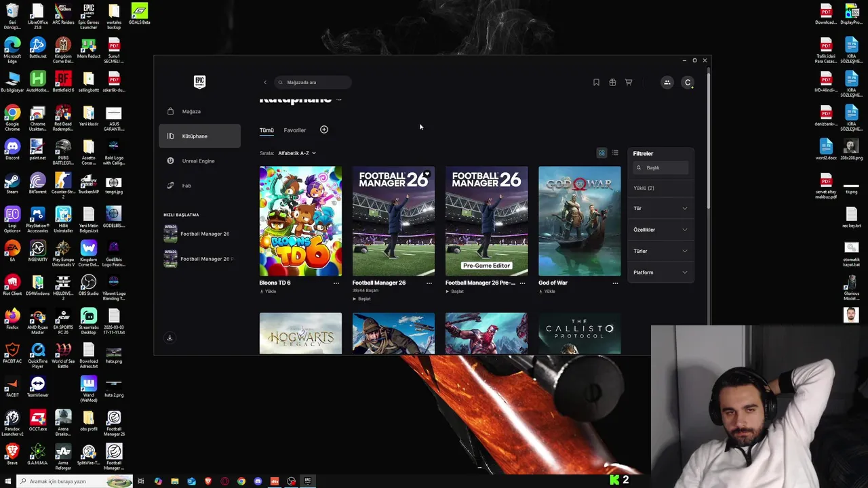
Task: Open Battle.net desktop icon
Action: pos(38,49)
